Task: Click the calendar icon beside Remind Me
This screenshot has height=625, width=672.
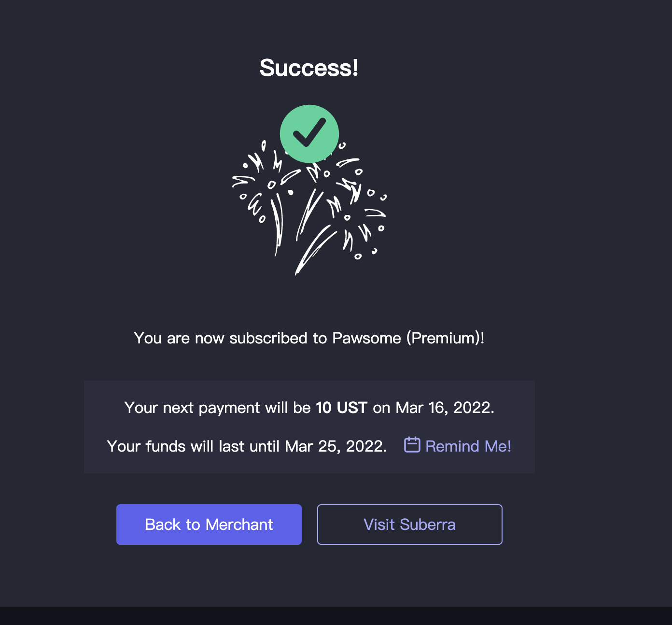Action: click(x=412, y=445)
